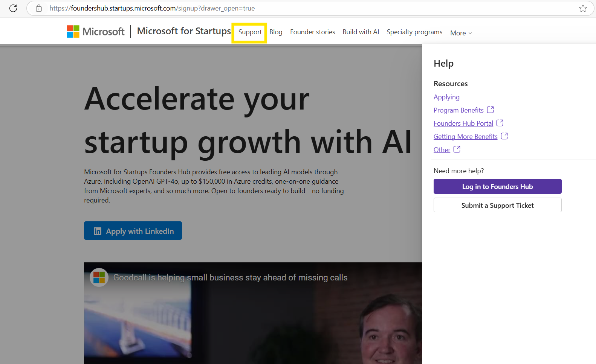Click the Resources section label
The height and width of the screenshot is (364, 596).
pyautogui.click(x=451, y=84)
